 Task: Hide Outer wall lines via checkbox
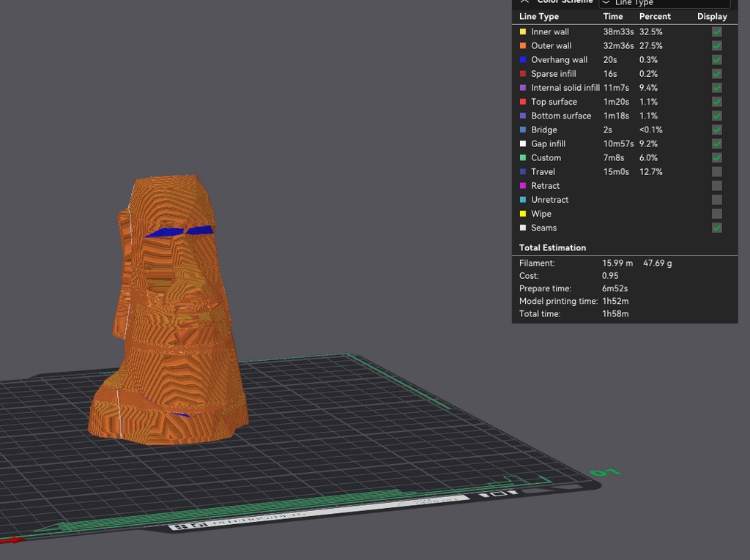click(716, 46)
